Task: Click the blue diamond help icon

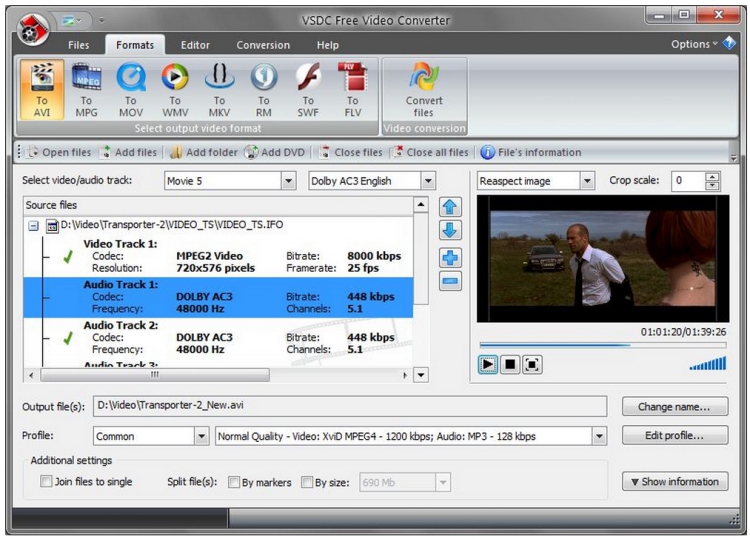Action: click(729, 44)
